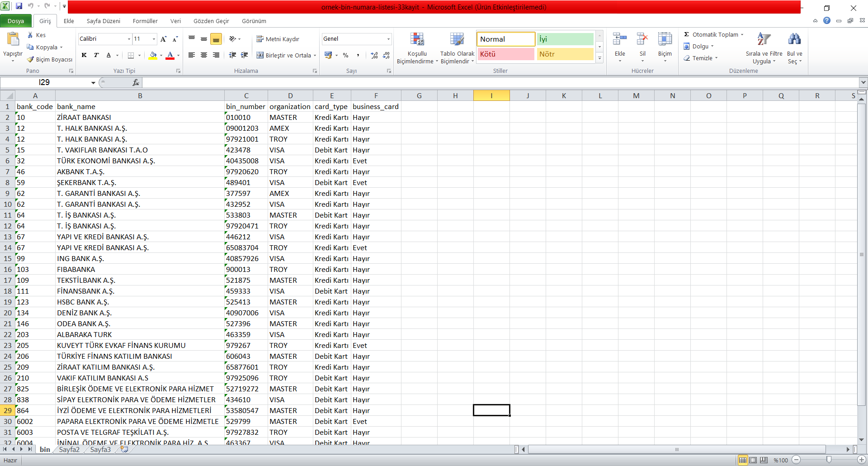Align text right in cell
This screenshot has height=466, width=868.
point(216,55)
